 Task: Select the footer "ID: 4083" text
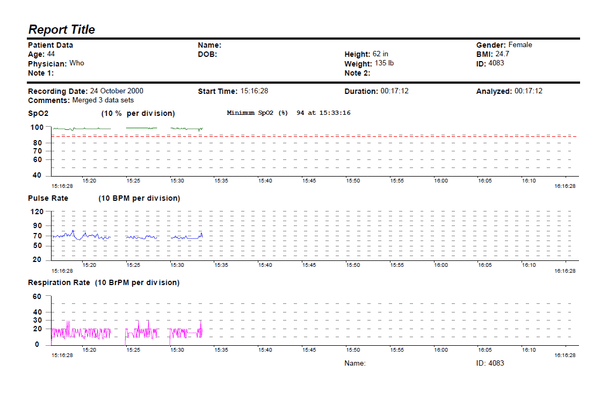coord(490,363)
